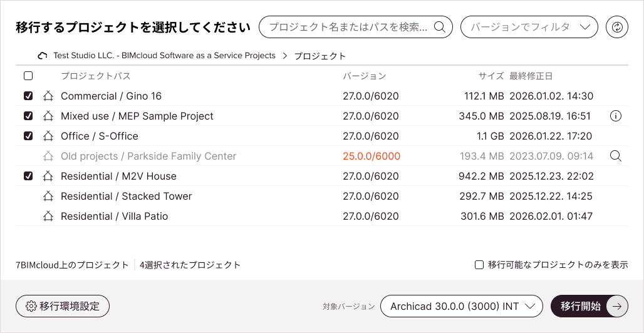Open the Archicad 30.0.0 (3000) INT target version dropdown
Image resolution: width=644 pixels, height=333 pixels.
pyautogui.click(x=462, y=306)
